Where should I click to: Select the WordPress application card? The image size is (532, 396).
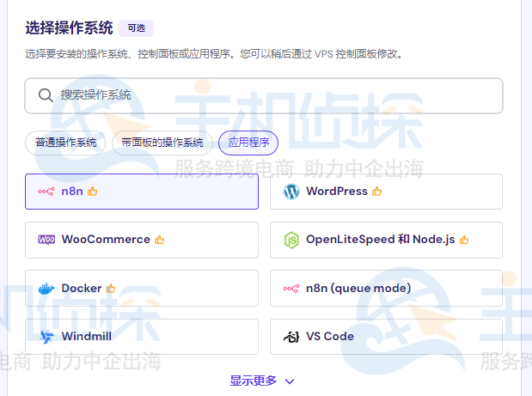pos(386,192)
